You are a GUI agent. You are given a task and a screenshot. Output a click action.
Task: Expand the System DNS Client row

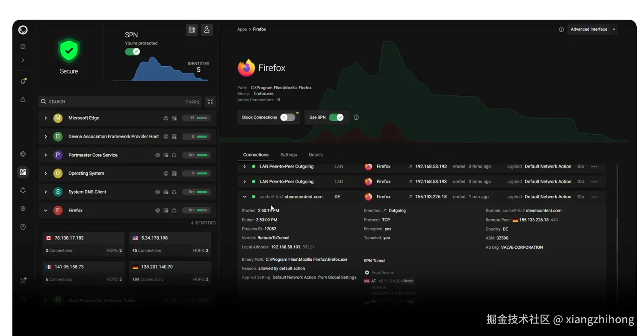46,192
